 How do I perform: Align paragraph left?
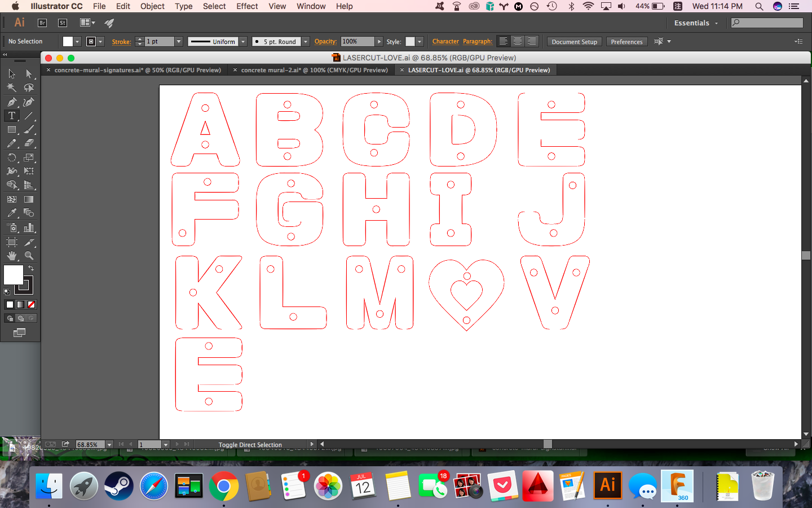(x=504, y=41)
